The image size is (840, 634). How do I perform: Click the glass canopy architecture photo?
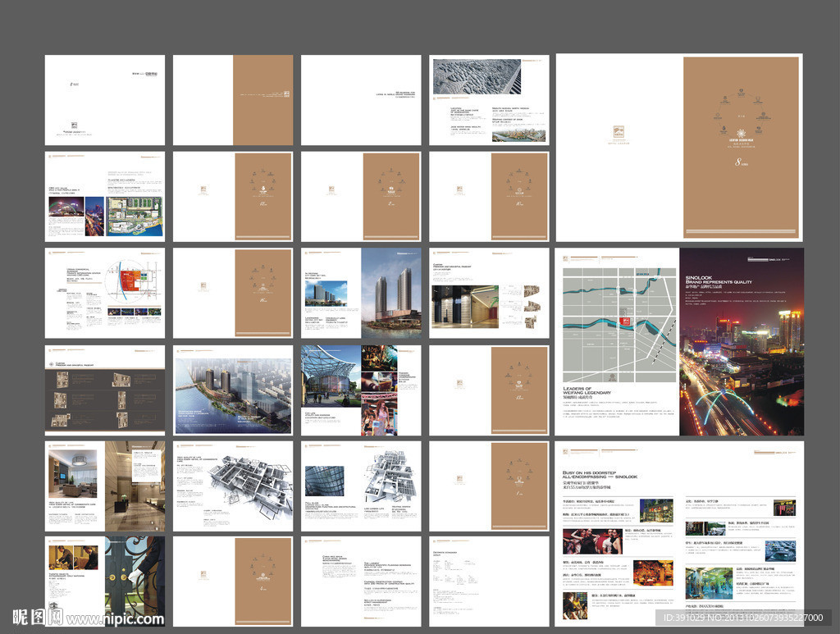click(x=331, y=376)
